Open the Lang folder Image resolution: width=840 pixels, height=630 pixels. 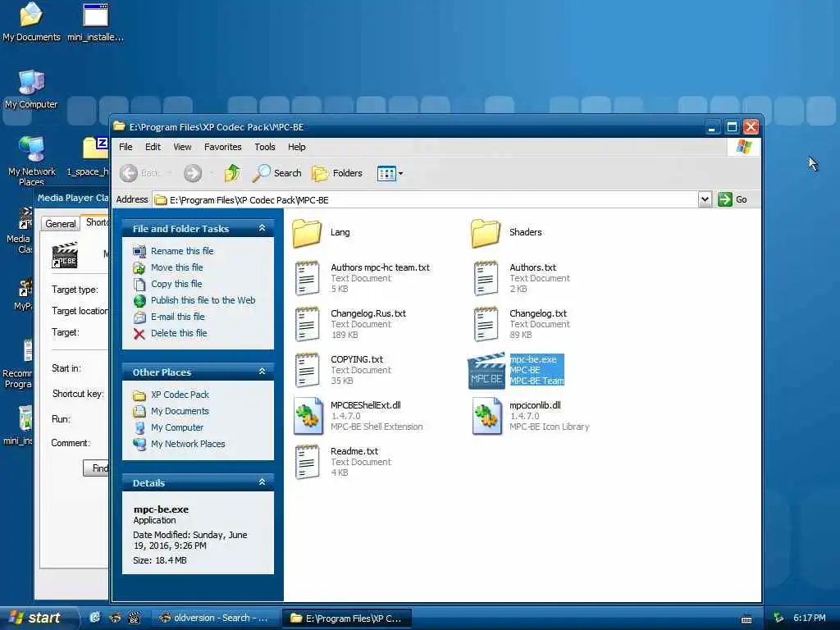(x=307, y=233)
